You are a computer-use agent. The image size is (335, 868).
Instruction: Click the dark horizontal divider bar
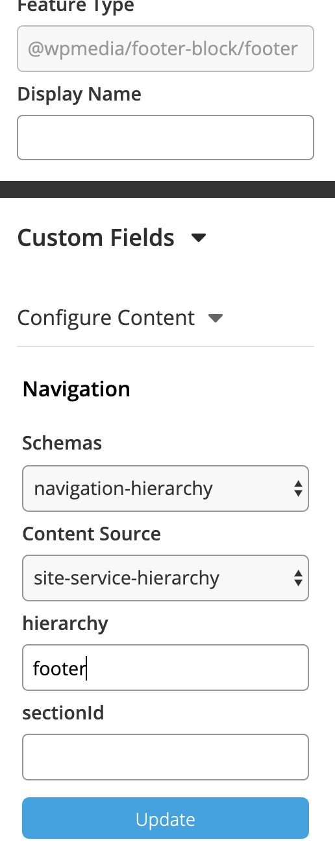167,189
